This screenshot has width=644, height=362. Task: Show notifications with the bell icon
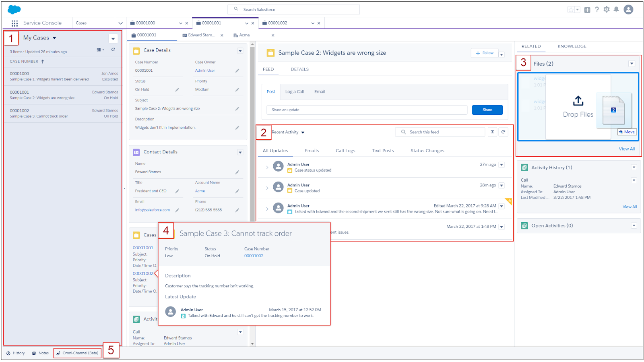[x=616, y=10]
